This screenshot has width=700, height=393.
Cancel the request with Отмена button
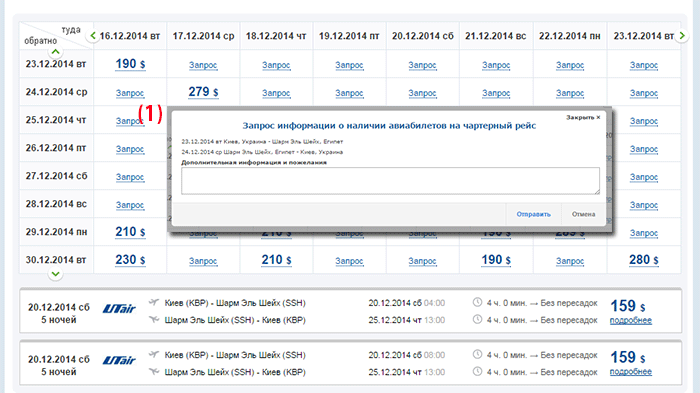[583, 214]
